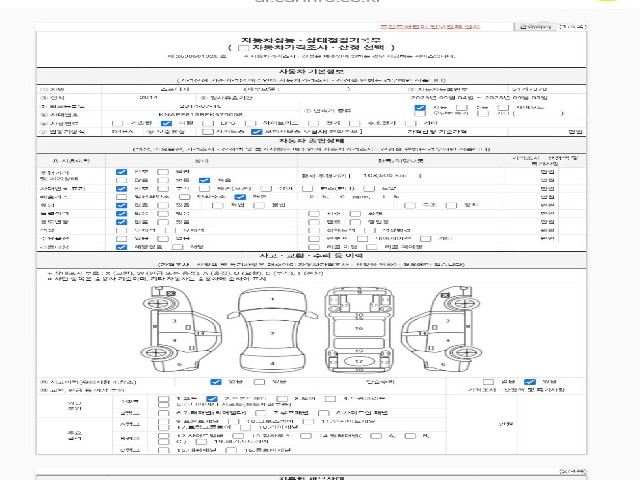This screenshot has height=480, width=640.
Task: Select LPG in the fuel type row
Action: tap(208, 123)
